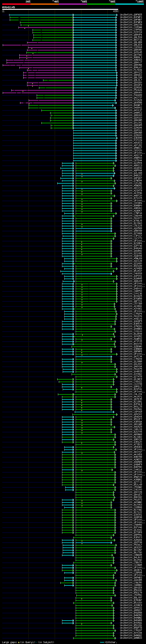This screenshot has height=644, width=146.
Task: Click the cyan ~100% identity legend bar
Action: click(130, 4)
